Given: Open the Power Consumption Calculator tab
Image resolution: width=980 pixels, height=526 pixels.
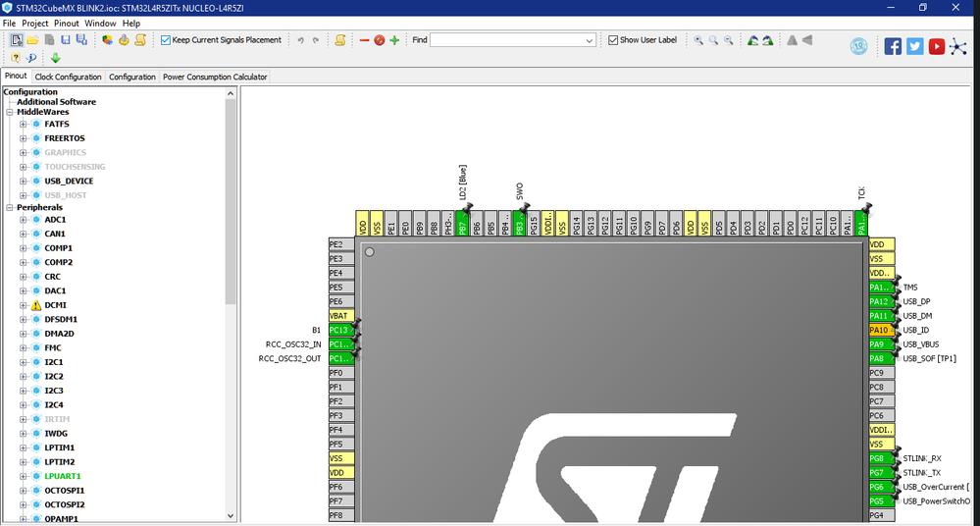Looking at the screenshot, I should click(x=215, y=77).
